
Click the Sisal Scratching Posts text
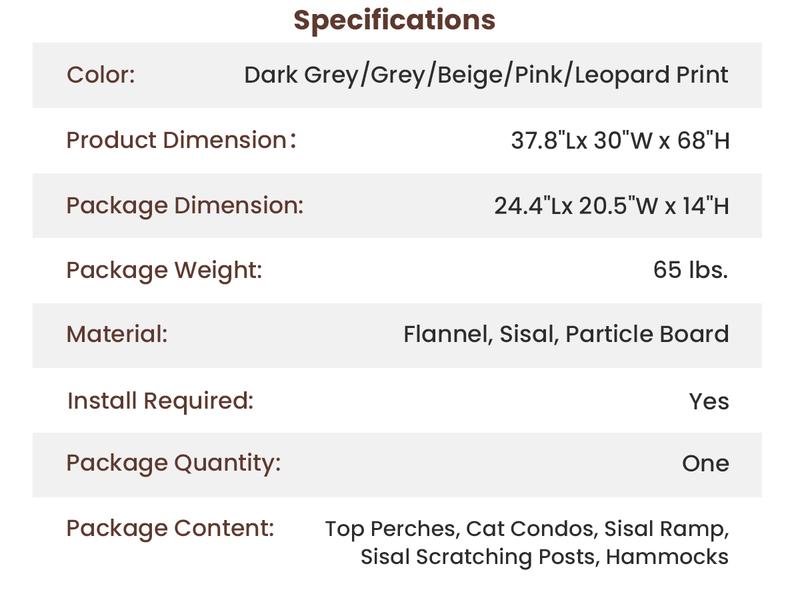coord(479,557)
